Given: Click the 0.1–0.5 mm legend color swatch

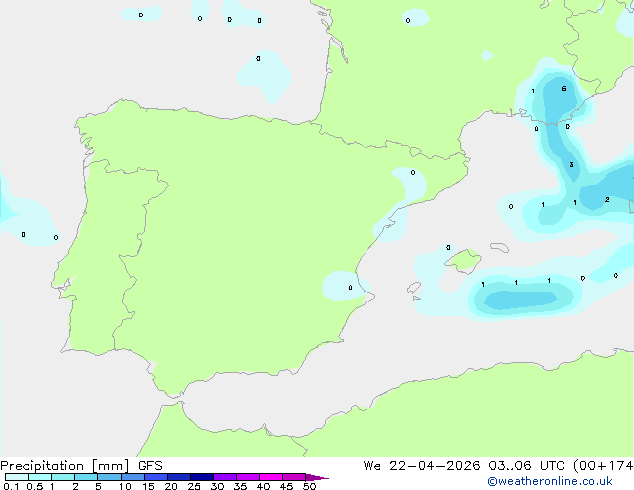Looking at the screenshot, I should (x=17, y=477).
